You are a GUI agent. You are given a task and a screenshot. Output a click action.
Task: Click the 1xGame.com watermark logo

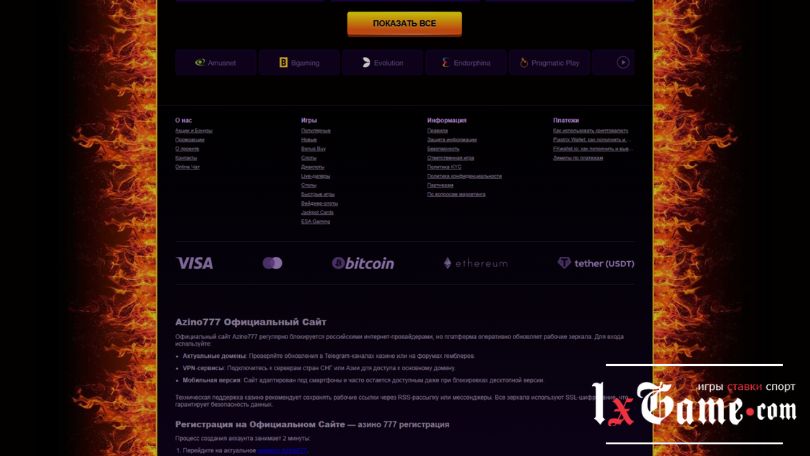(693, 403)
